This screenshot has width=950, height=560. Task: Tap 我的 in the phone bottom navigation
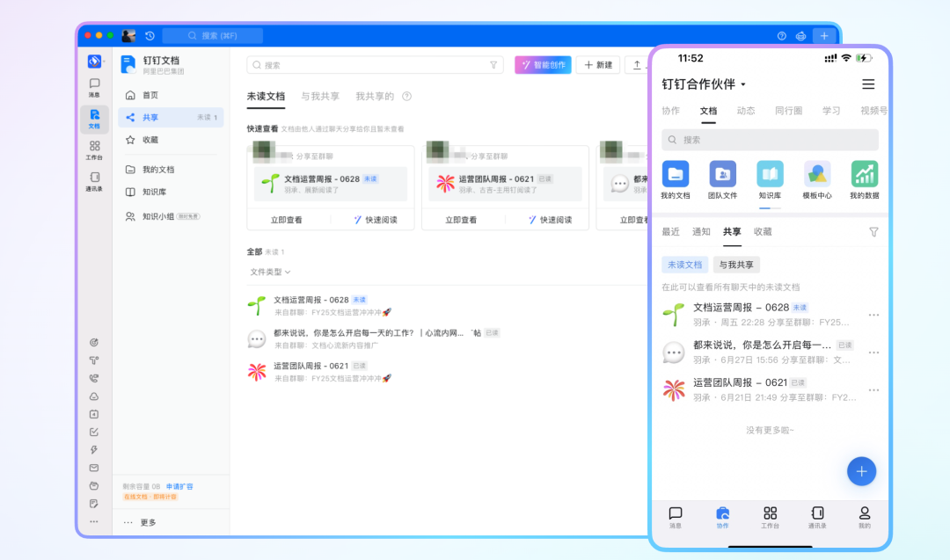tap(864, 518)
